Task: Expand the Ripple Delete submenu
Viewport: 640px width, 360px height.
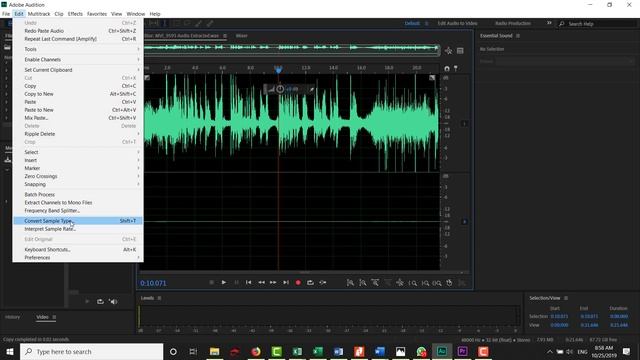Action: click(x=78, y=134)
